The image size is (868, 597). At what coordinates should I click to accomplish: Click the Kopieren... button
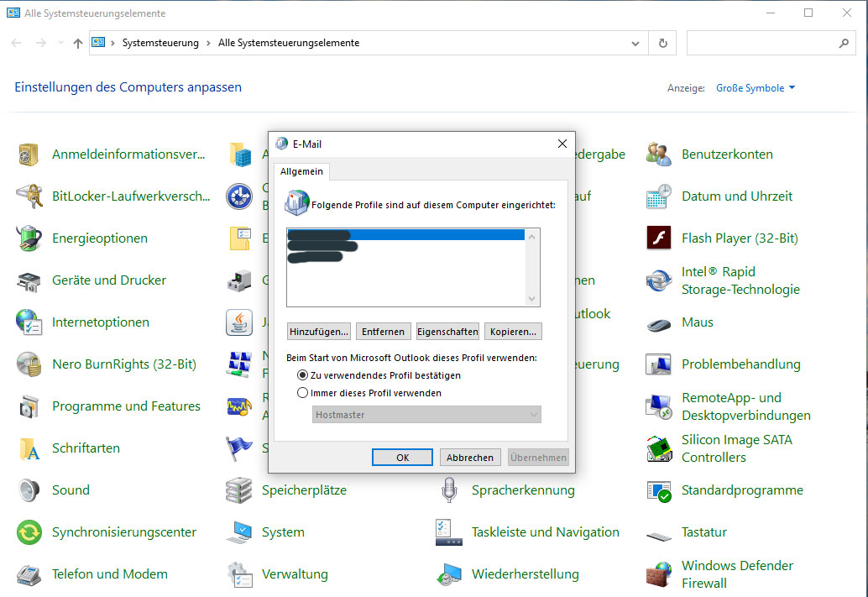513,332
